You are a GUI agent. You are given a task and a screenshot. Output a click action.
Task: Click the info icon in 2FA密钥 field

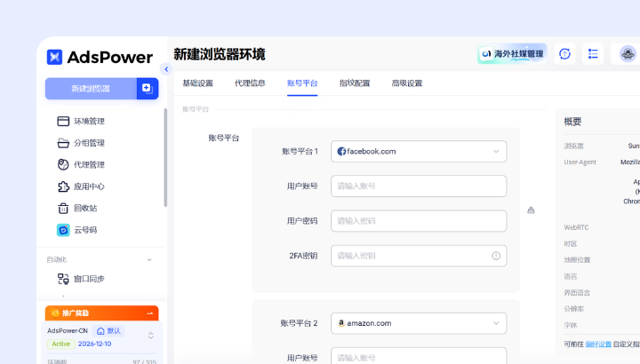click(x=496, y=256)
